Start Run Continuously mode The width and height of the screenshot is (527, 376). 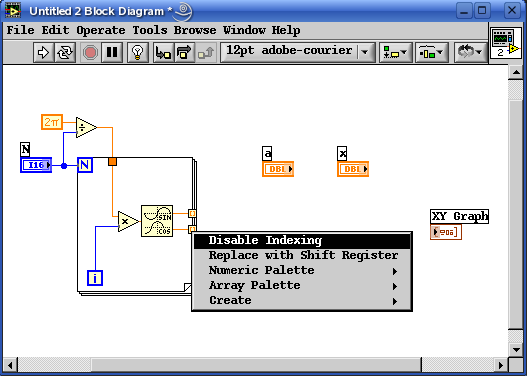[65, 52]
